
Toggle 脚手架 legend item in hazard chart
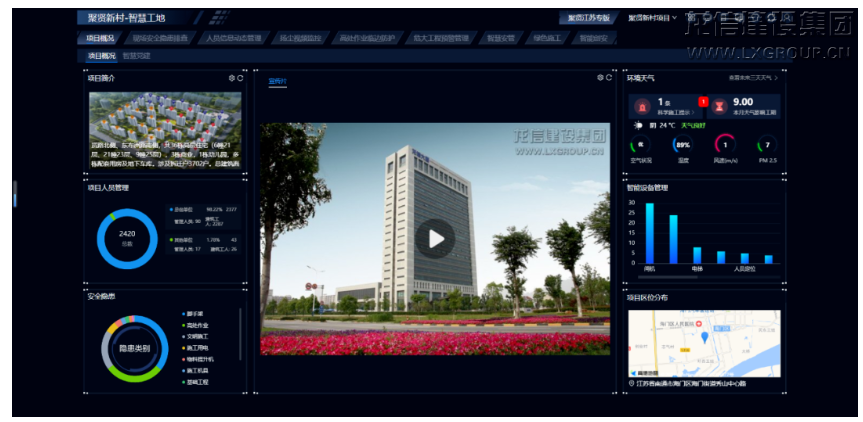coord(195,314)
